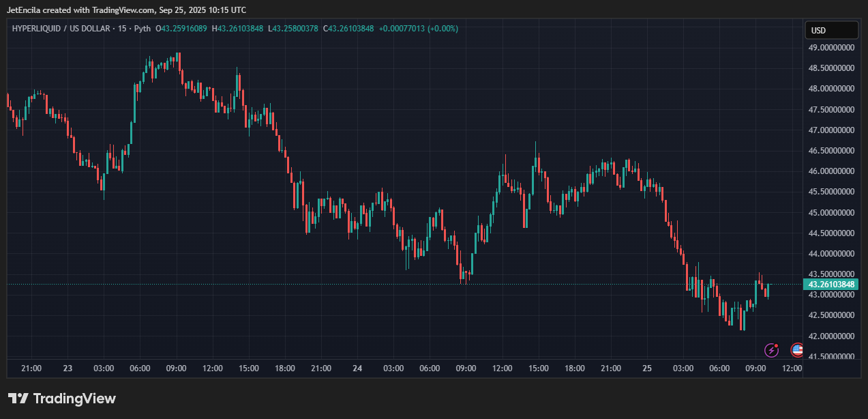
Task: Click the 25 date label on time axis
Action: point(647,369)
